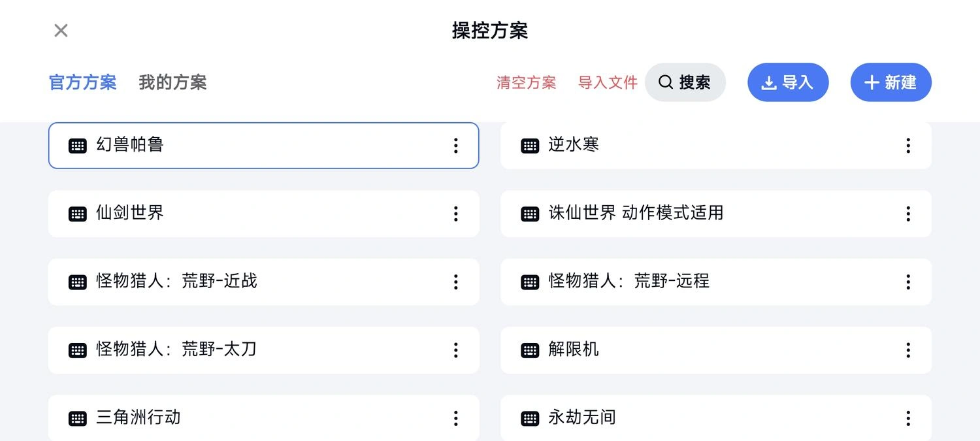Viewport: 980px width, 441px height.
Task: Create a new scheme with 新建
Action: (x=890, y=82)
